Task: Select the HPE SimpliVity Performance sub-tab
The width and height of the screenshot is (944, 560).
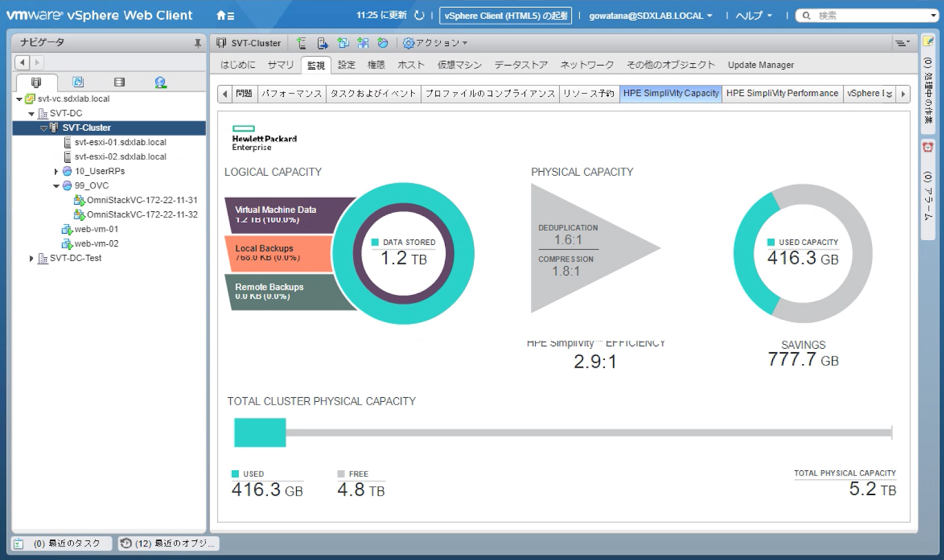Action: click(x=782, y=93)
